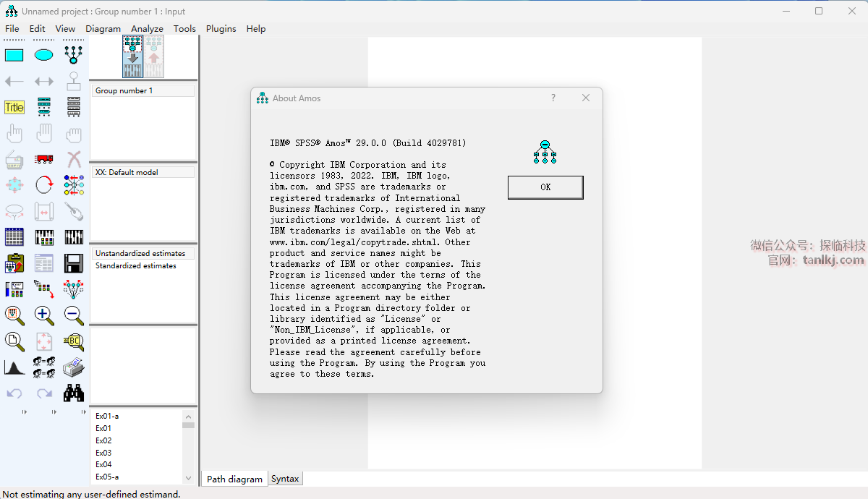
Task: Toggle the Preserve symmetries tool
Action: tap(73, 289)
